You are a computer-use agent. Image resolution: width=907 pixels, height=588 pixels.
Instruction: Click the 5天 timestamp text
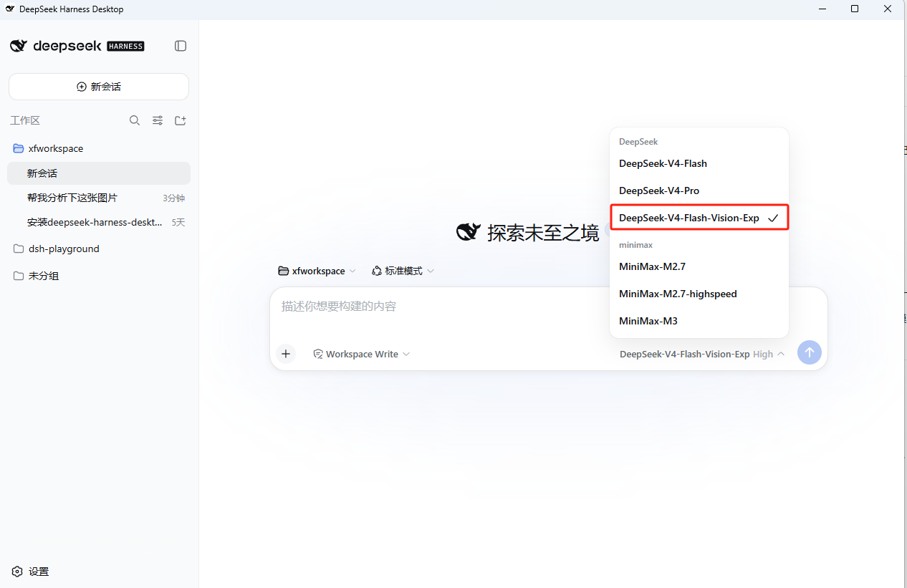pos(178,223)
